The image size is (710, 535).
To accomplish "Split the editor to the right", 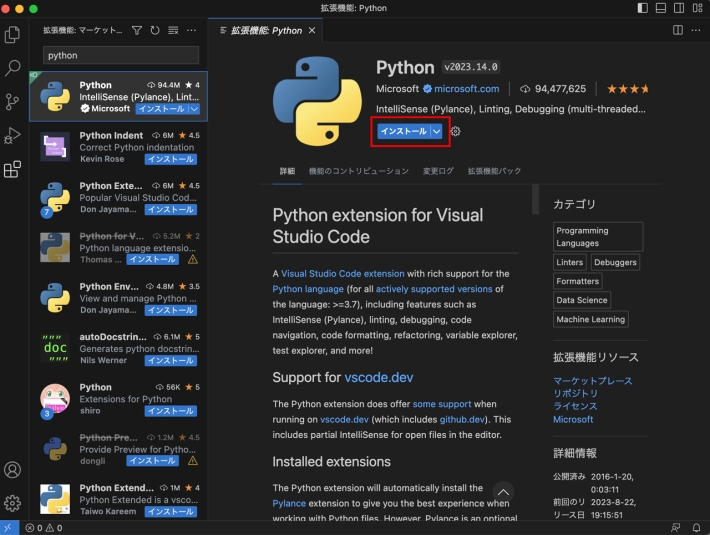I will 678,30.
